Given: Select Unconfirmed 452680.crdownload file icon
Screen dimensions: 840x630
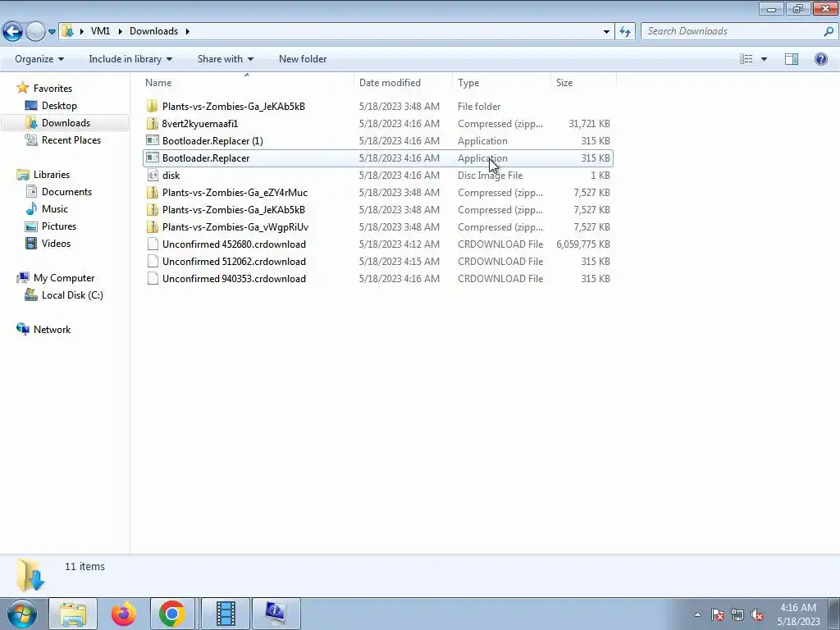Looking at the screenshot, I should point(153,244).
